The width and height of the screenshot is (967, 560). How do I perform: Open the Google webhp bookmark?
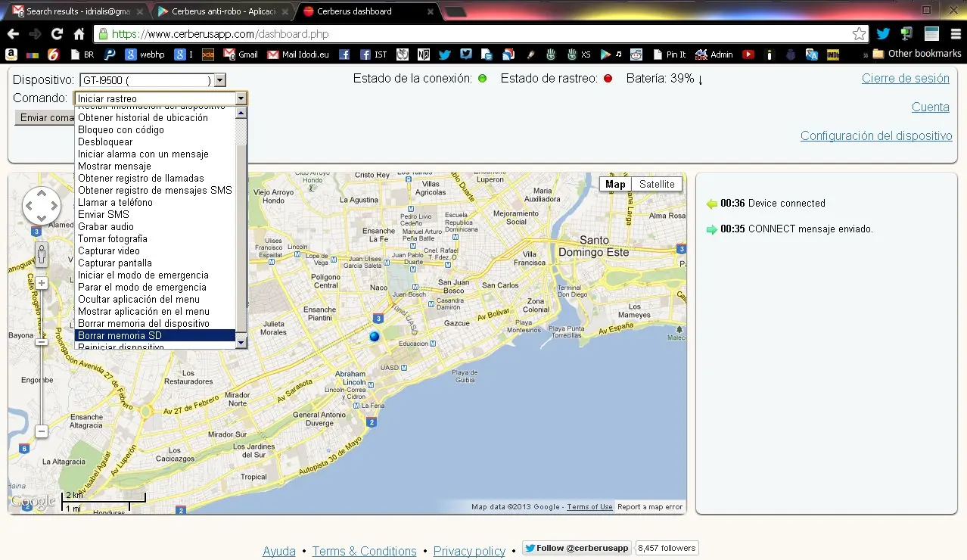pos(145,54)
